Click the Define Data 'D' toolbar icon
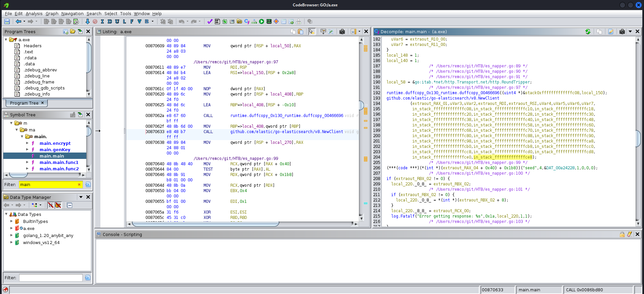 click(x=110, y=21)
